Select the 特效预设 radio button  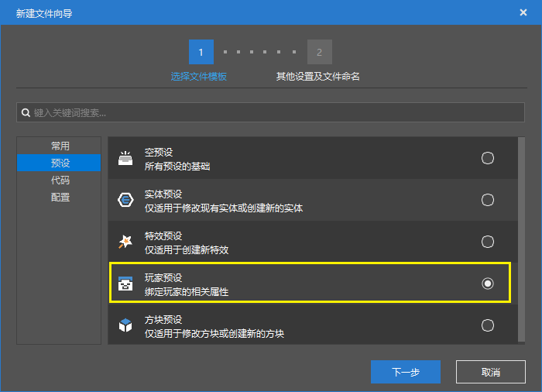pyautogui.click(x=488, y=242)
